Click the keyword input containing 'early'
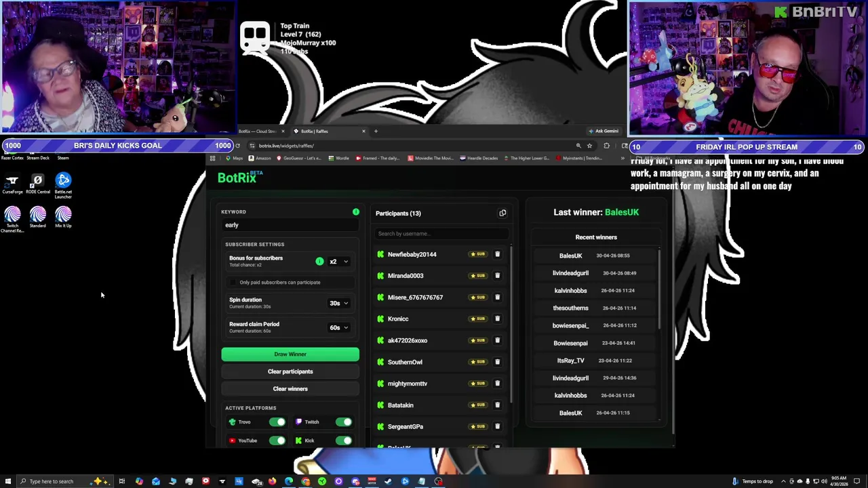 [x=290, y=225]
